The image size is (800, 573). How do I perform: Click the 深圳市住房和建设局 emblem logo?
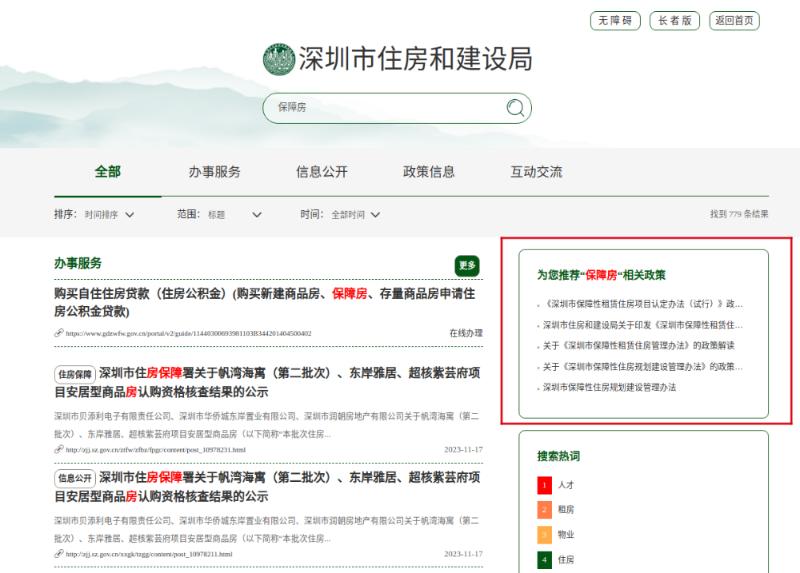point(279,60)
